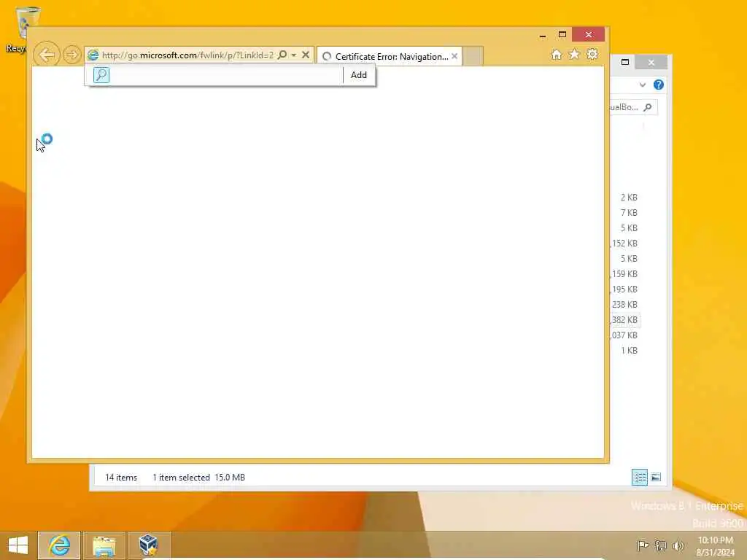Expand the File Explorer ribbon chevron
This screenshot has width=747, height=560.
pyautogui.click(x=643, y=85)
